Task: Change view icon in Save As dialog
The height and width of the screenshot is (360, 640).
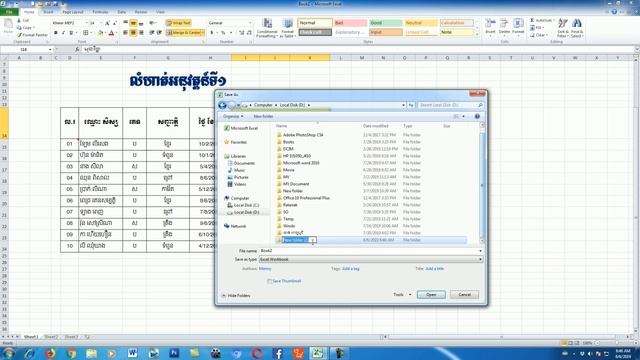Action: click(457, 116)
